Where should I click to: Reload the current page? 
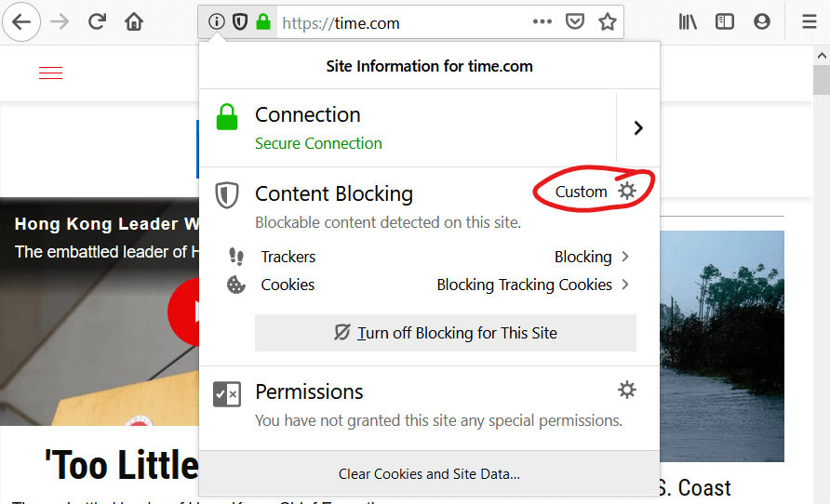[x=97, y=22]
